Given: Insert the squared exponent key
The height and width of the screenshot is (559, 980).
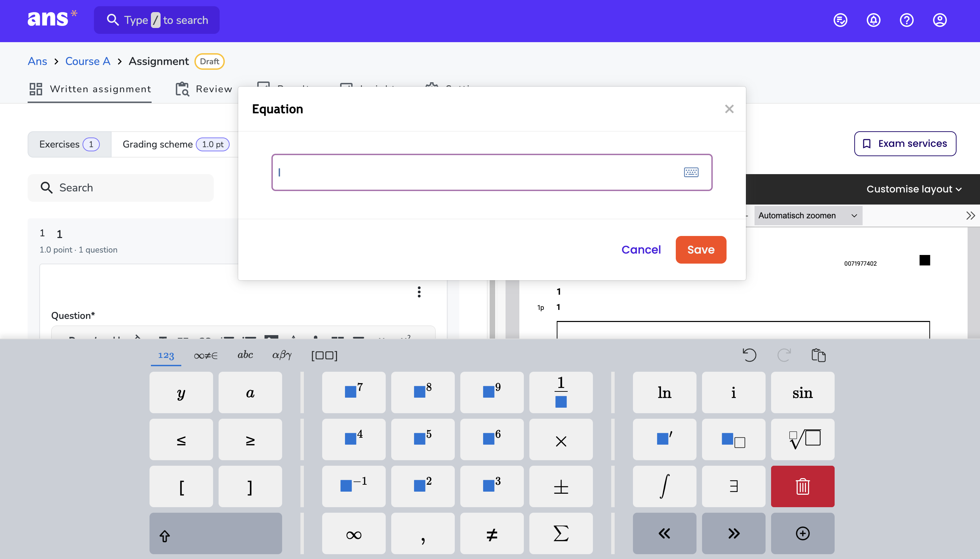Looking at the screenshot, I should point(423,486).
